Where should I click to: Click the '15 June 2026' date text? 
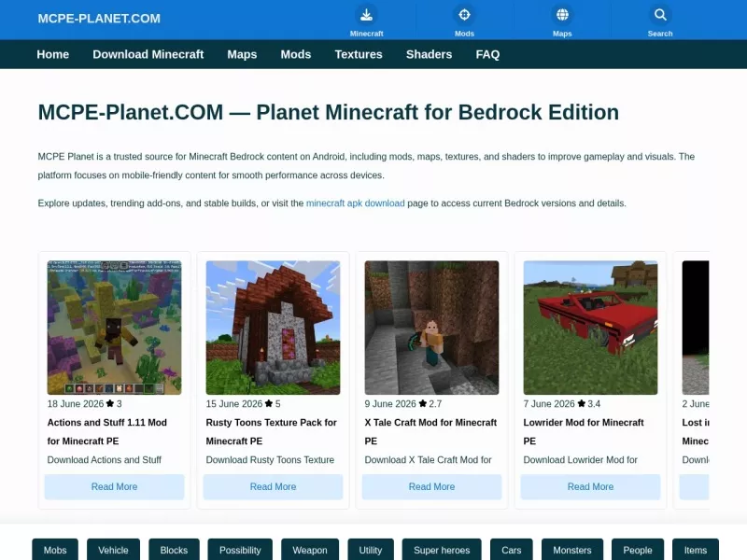(x=234, y=404)
